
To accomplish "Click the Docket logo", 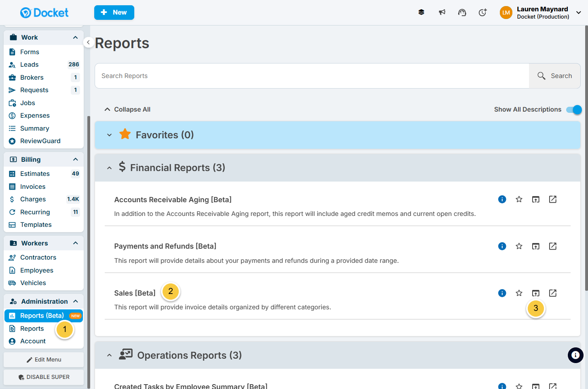I will [44, 13].
